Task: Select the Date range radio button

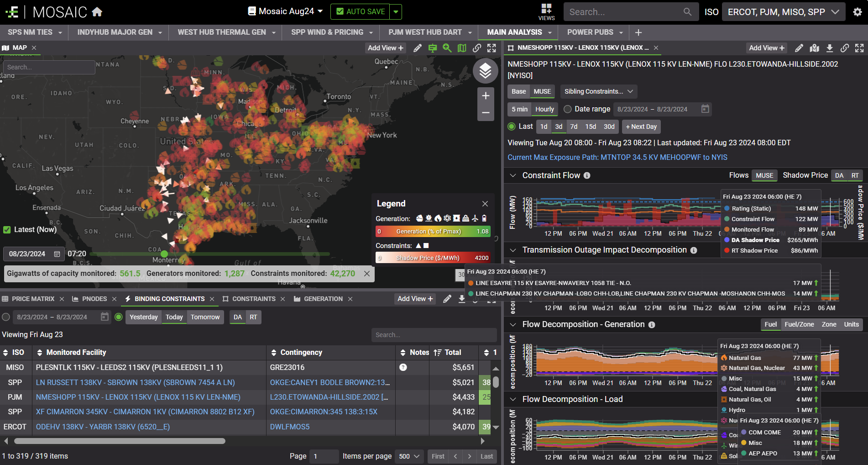Action: pyautogui.click(x=567, y=109)
